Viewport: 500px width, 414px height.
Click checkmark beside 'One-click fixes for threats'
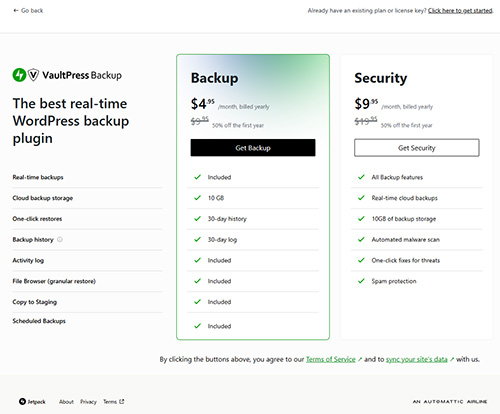[x=361, y=260]
